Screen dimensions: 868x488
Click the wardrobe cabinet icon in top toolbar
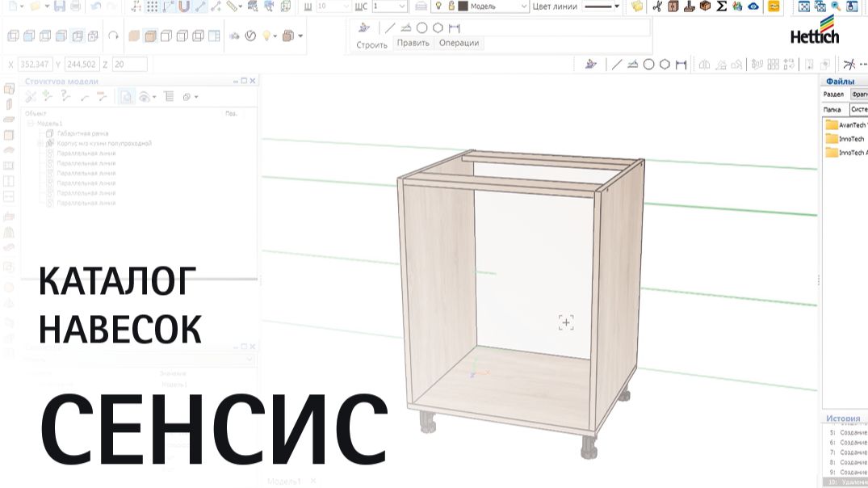[673, 6]
